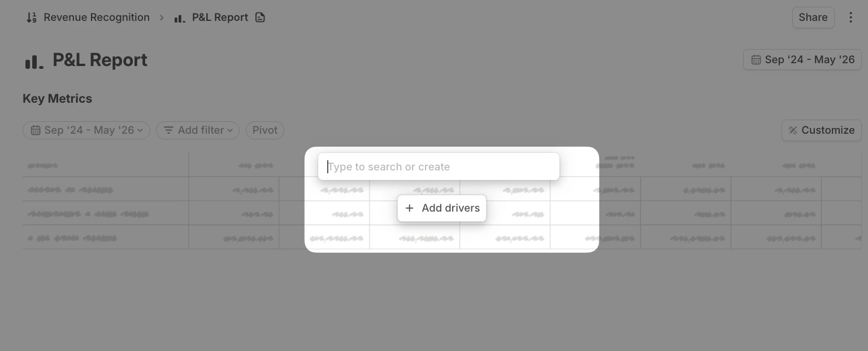Select the first row label in the metrics table
The height and width of the screenshot is (351, 868).
[70, 190]
